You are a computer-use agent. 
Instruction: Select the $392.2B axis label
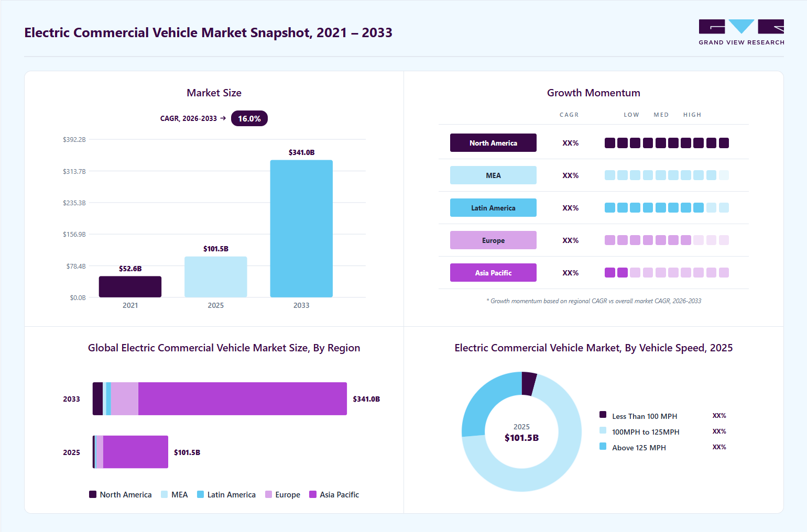[x=74, y=140]
